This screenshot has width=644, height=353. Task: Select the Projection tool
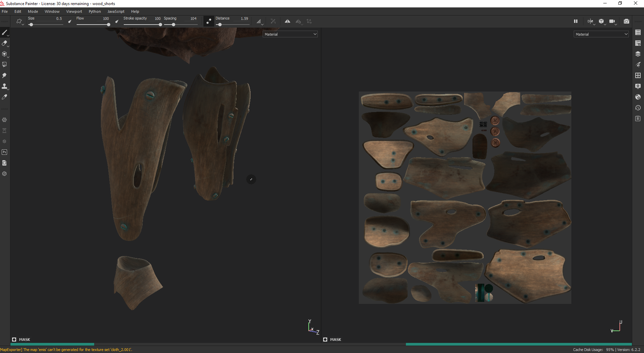pyautogui.click(x=4, y=54)
